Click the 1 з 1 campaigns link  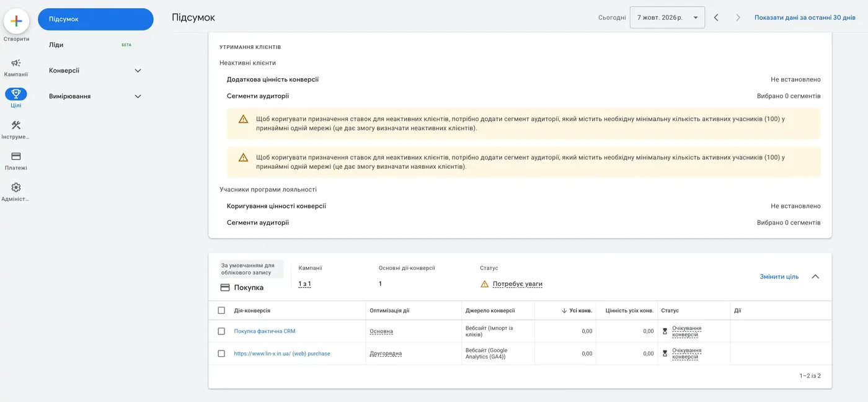coord(304,284)
